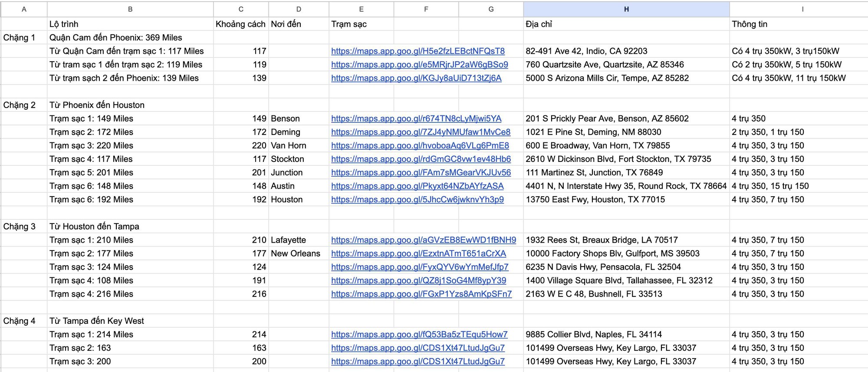Select '2 trụ 350, 1 trụ 150' cell
The height and width of the screenshot is (372, 868).
tap(799, 132)
